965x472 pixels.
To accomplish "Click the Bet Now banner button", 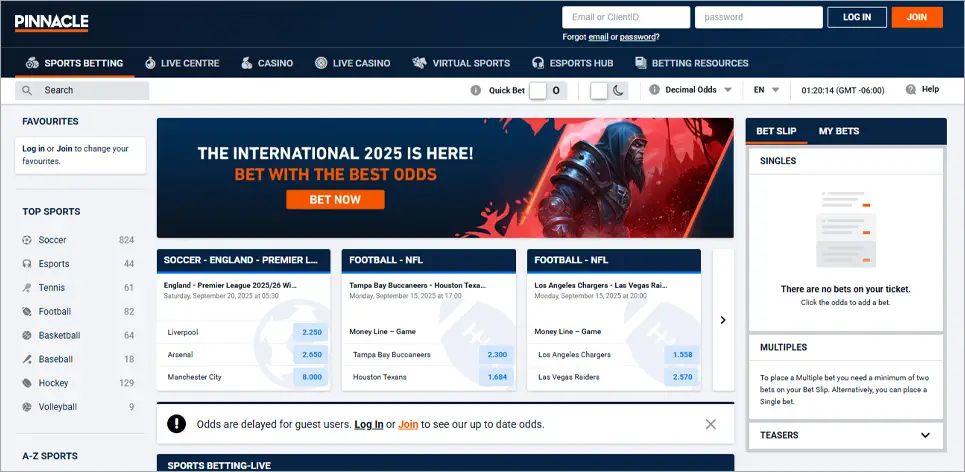I will (x=335, y=199).
